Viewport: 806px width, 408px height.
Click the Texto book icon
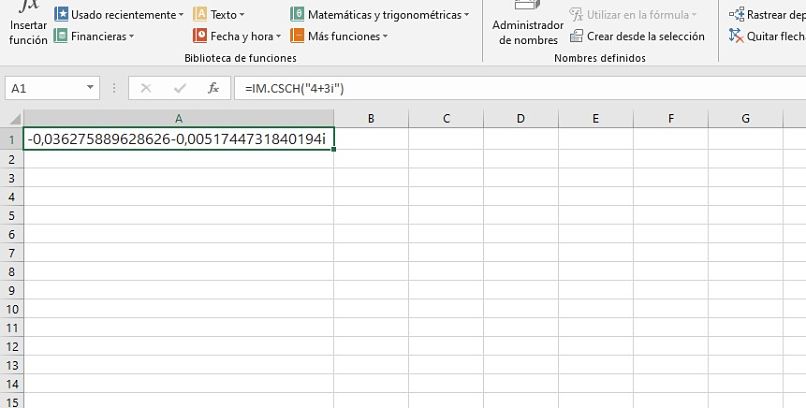pyautogui.click(x=200, y=14)
